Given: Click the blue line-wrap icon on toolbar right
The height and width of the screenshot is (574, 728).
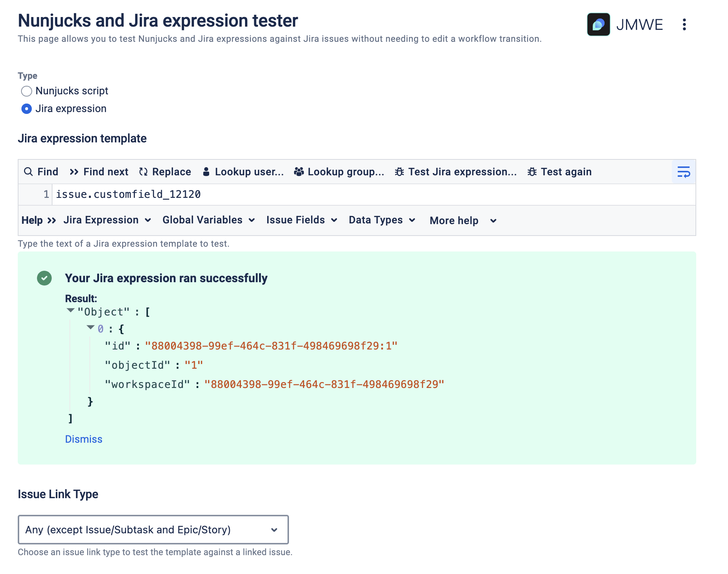Looking at the screenshot, I should (x=684, y=172).
